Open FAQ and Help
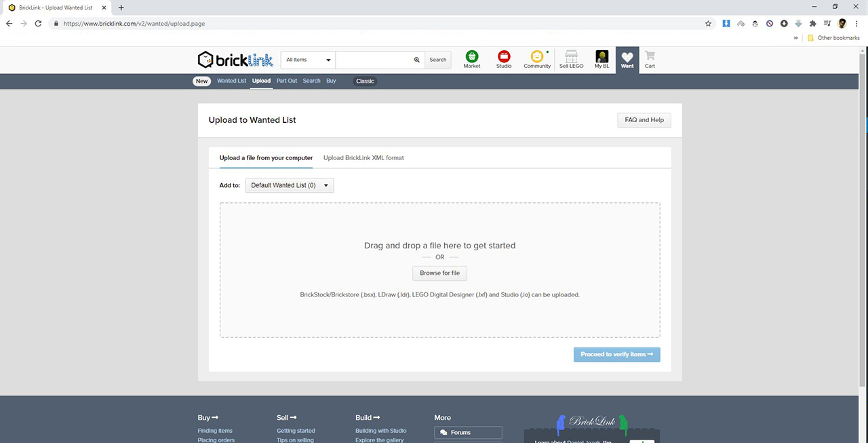Image resolution: width=868 pixels, height=443 pixels. [644, 120]
